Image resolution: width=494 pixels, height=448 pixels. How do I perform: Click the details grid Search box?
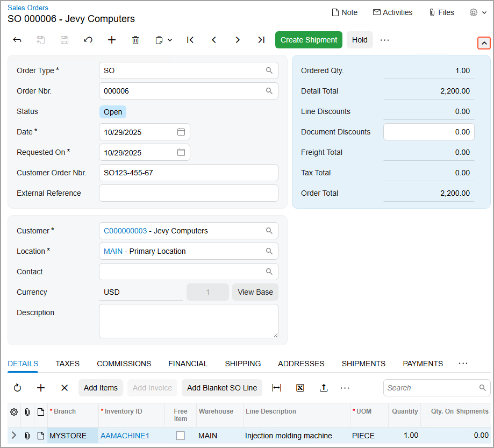pyautogui.click(x=436, y=388)
